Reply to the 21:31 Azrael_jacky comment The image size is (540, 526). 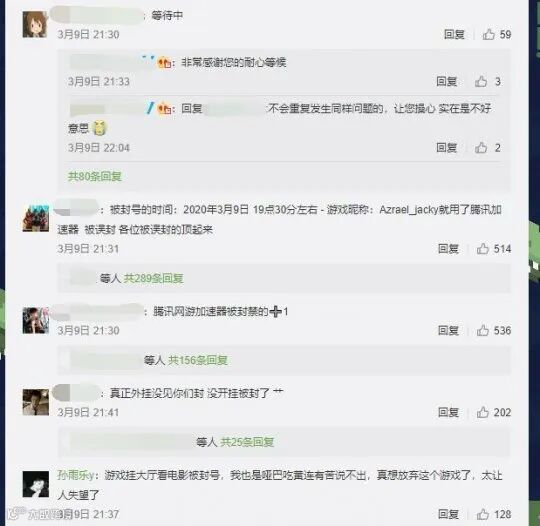pyautogui.click(x=448, y=248)
